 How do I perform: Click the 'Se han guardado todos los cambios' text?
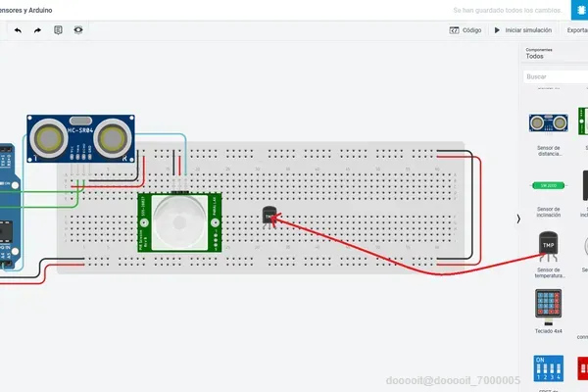coord(508,10)
